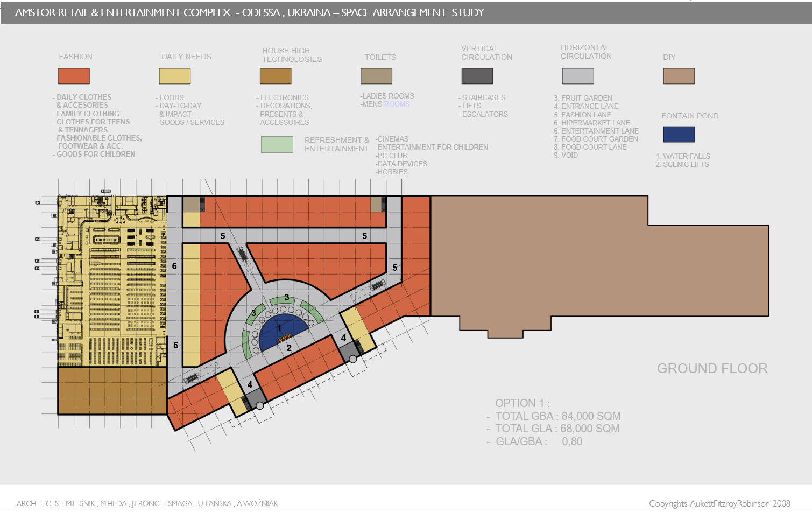Click '- ELECTRONICS' legend entry
812x512 pixels.
[283, 97]
